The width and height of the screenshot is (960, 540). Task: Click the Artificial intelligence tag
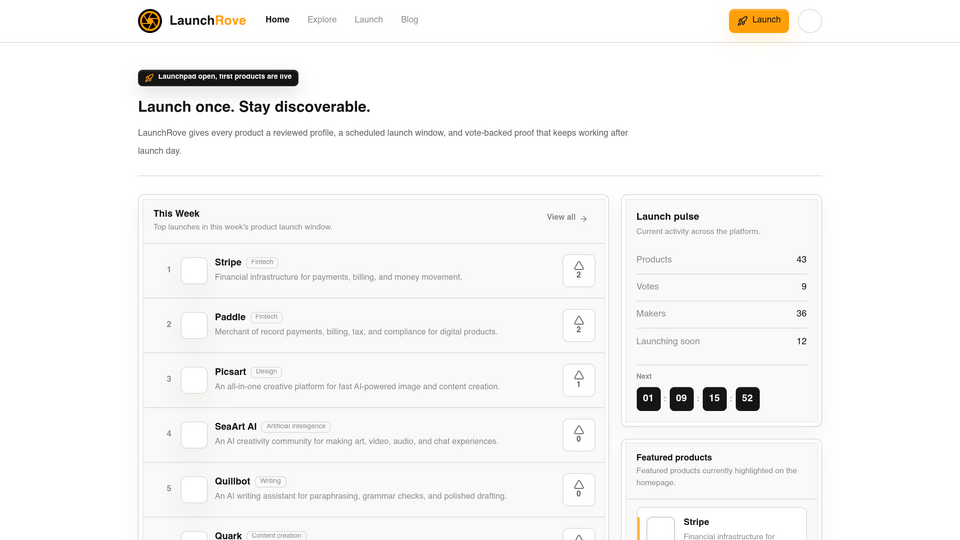296,427
